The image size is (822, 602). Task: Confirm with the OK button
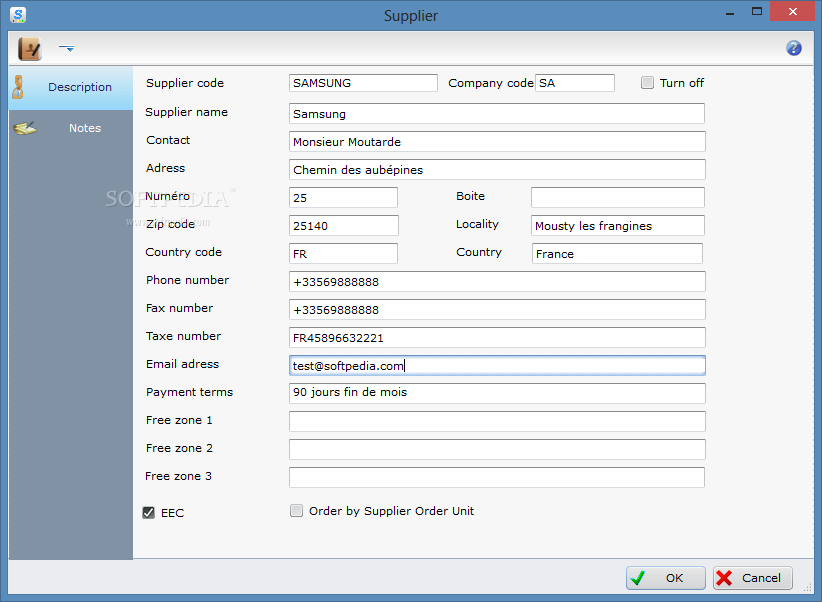[665, 578]
